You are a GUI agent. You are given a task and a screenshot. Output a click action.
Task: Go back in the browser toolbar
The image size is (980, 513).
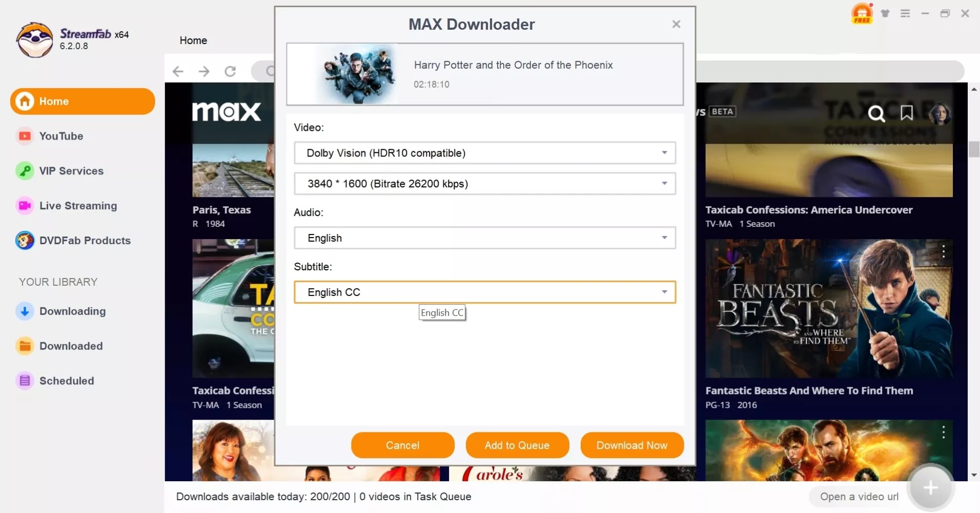click(x=178, y=71)
